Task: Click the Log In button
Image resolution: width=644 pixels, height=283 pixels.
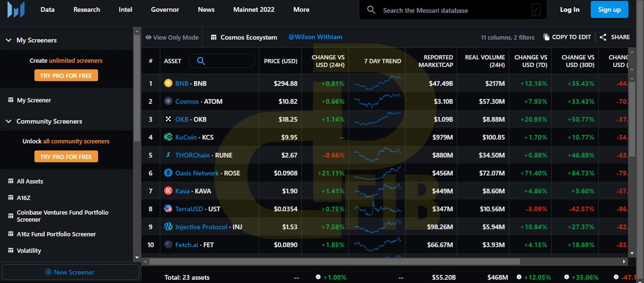Action: coord(570,10)
